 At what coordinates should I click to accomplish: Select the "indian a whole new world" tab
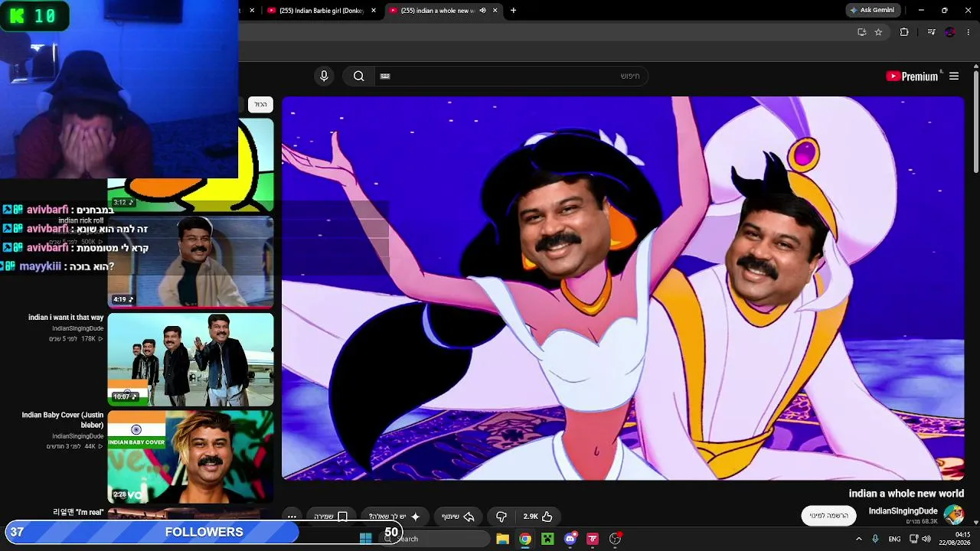point(438,11)
